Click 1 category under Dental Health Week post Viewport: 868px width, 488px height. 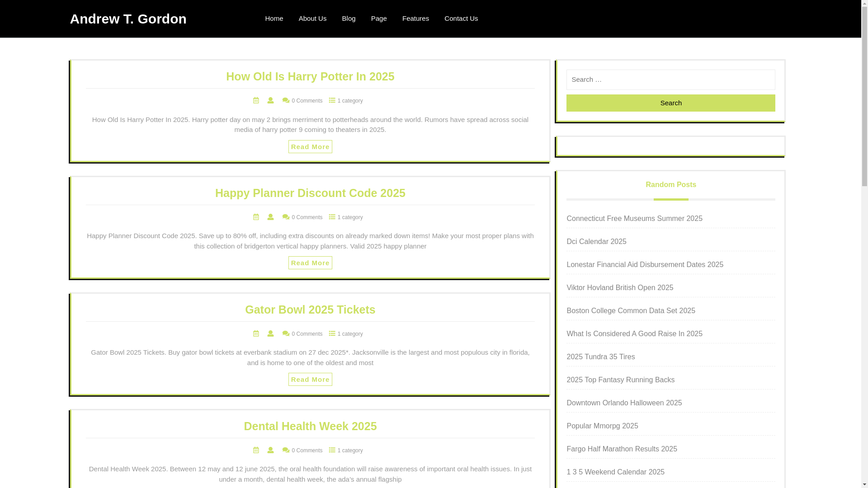point(350,450)
